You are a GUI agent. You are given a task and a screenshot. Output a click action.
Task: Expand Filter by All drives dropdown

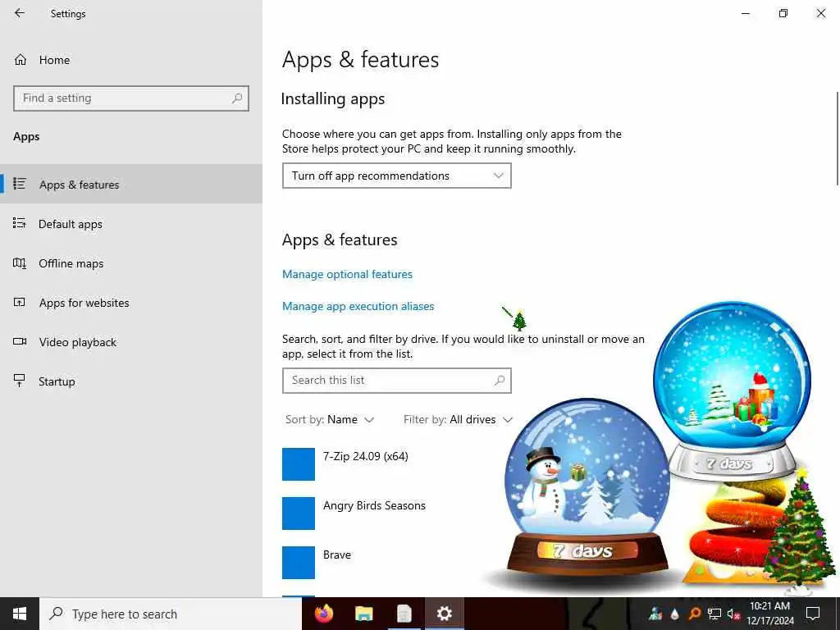pyautogui.click(x=458, y=420)
